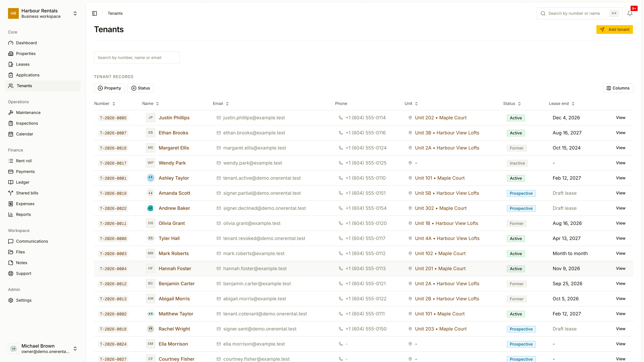The image size is (644, 362).
Task: Click the Expenses receipt icon
Action: (11, 204)
